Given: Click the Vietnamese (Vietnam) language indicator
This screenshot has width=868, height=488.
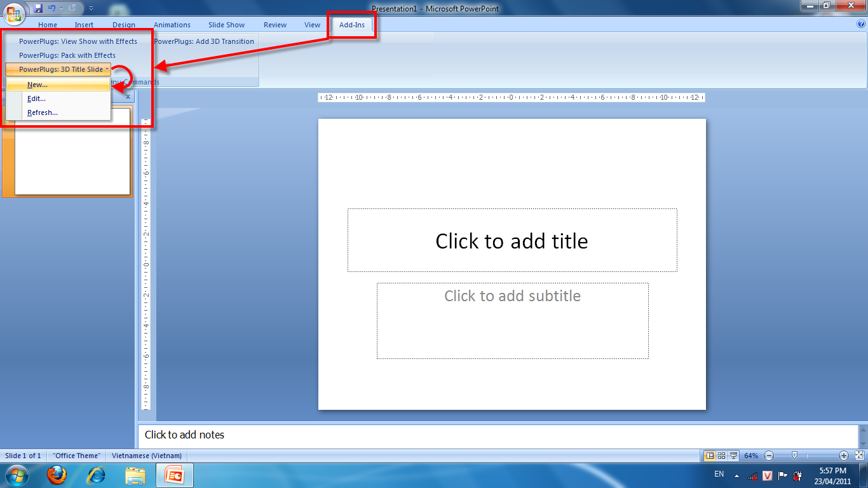Looking at the screenshot, I should coord(147,456).
